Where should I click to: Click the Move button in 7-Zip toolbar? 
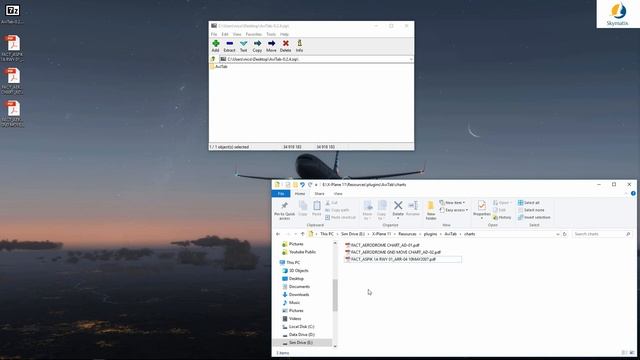[271, 46]
